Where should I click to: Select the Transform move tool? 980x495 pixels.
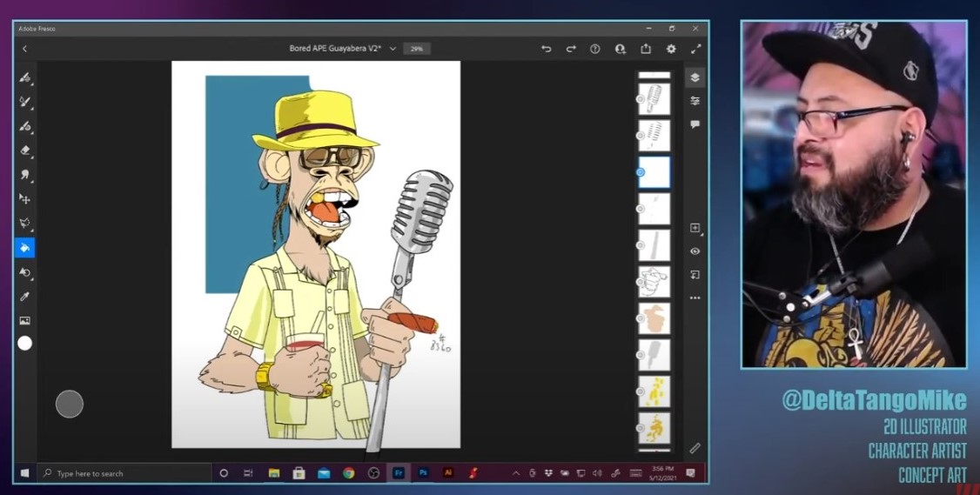[x=25, y=198]
